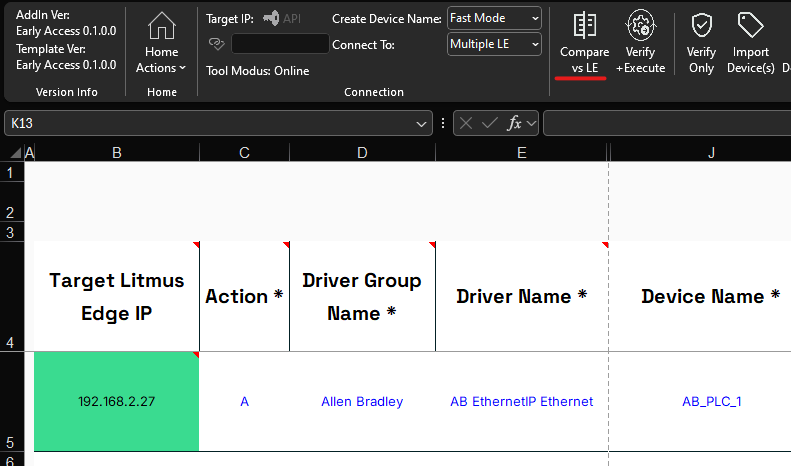The height and width of the screenshot is (466, 791).
Task: Click into the formula bar
Action: [x=667, y=123]
